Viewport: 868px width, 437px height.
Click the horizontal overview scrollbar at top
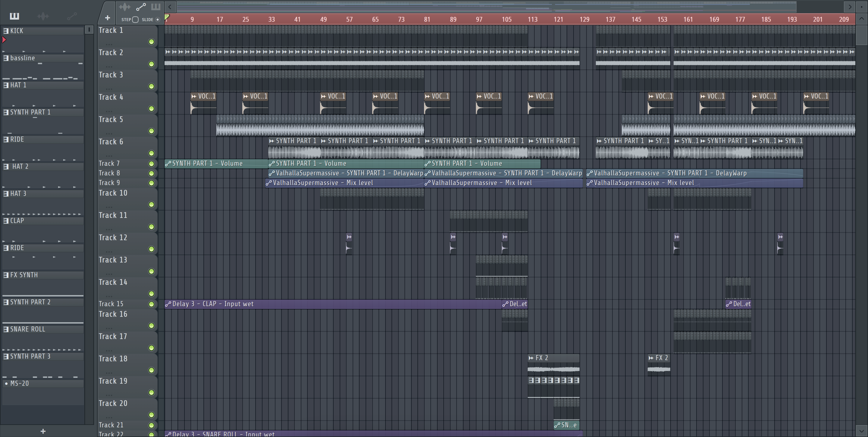[486, 6]
